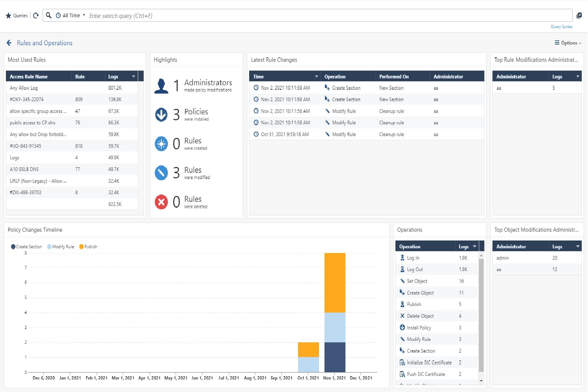Screen dimensions: 588x392
Task: Toggle Create Section series in chart legend
Action: coord(26,247)
